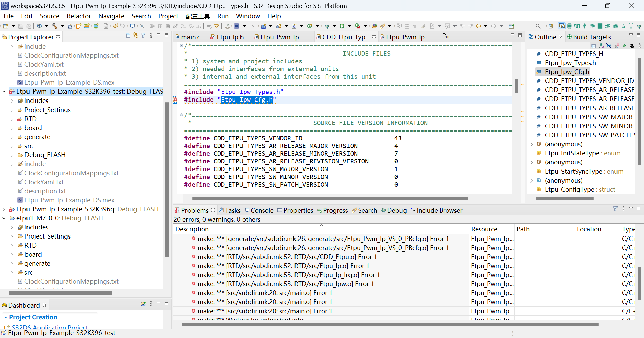Run the application via the green run icon

click(x=342, y=26)
